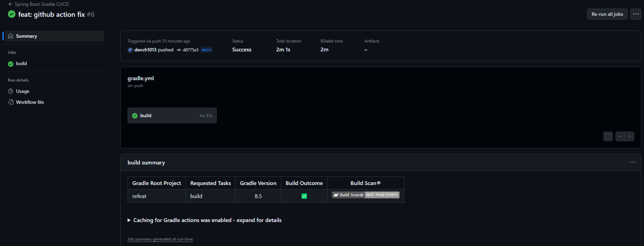
Task: Click the Build Scan NOT PUBLISHED badge
Action: point(366,195)
